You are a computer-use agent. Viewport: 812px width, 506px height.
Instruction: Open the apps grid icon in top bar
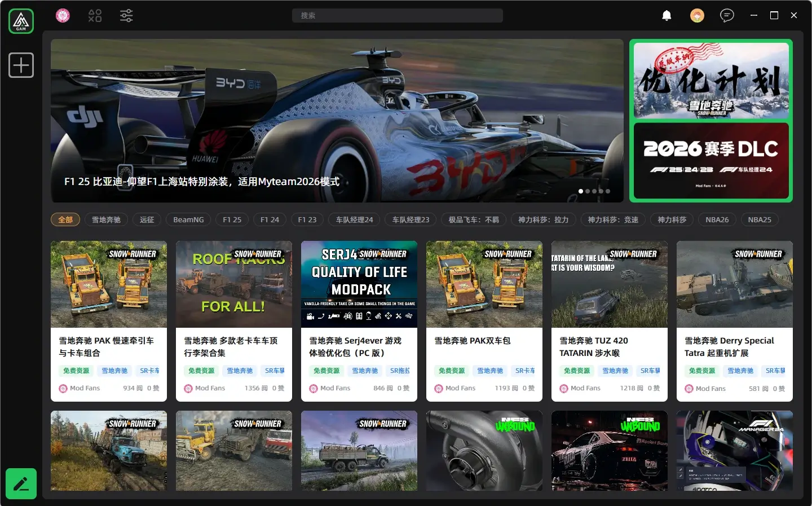click(x=95, y=15)
